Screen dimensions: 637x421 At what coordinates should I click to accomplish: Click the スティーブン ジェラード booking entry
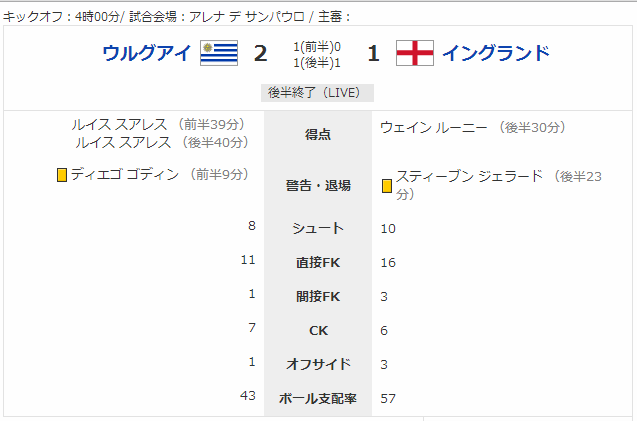492,185
